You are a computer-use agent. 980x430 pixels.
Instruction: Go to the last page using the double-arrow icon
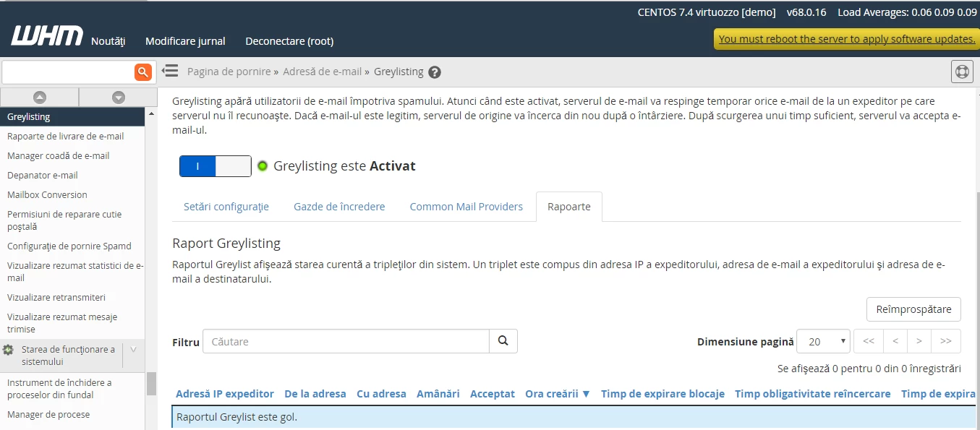946,340
